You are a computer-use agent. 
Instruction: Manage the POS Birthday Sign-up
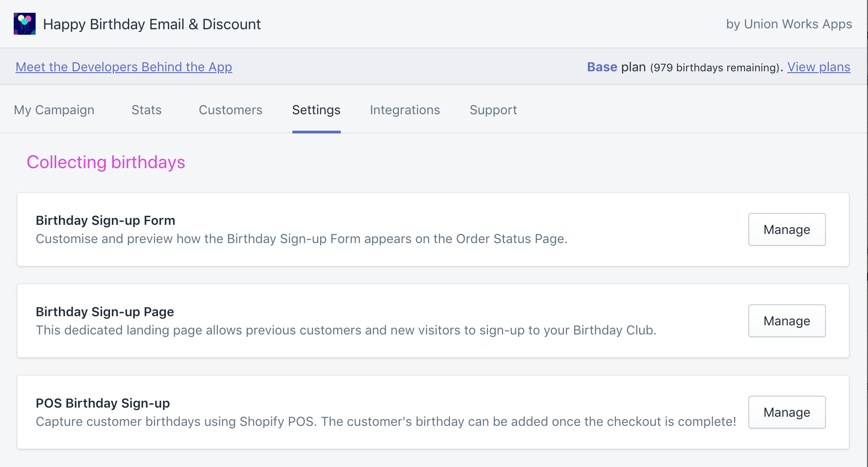coord(786,412)
